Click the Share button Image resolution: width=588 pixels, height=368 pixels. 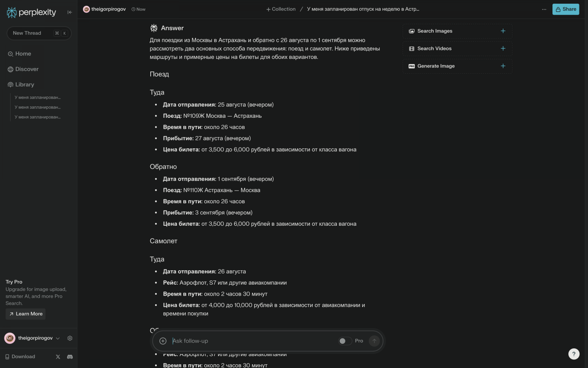pos(566,9)
